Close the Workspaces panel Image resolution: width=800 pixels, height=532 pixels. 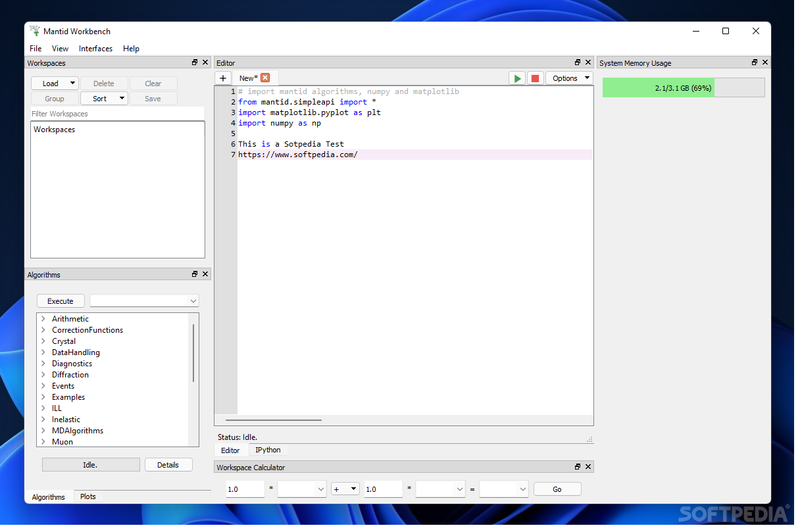tap(205, 62)
